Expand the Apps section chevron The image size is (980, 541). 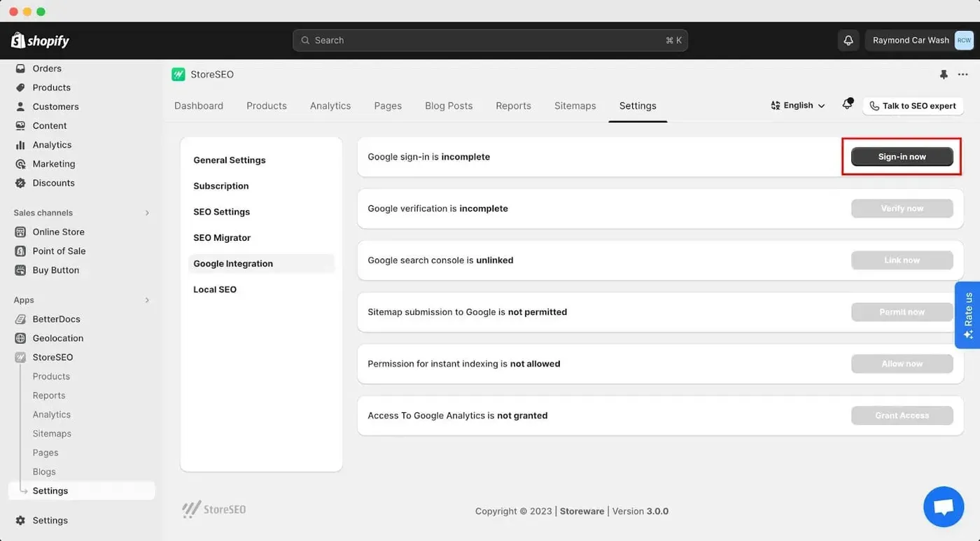coord(147,300)
